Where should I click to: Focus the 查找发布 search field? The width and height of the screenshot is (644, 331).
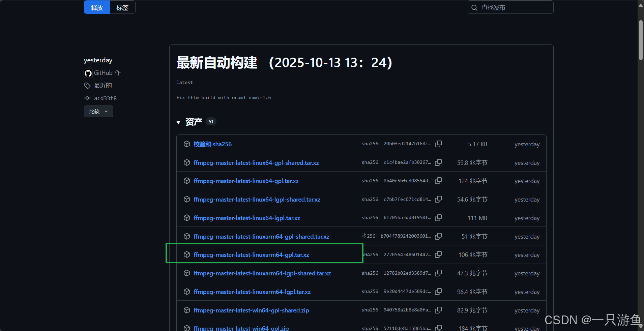point(510,7)
